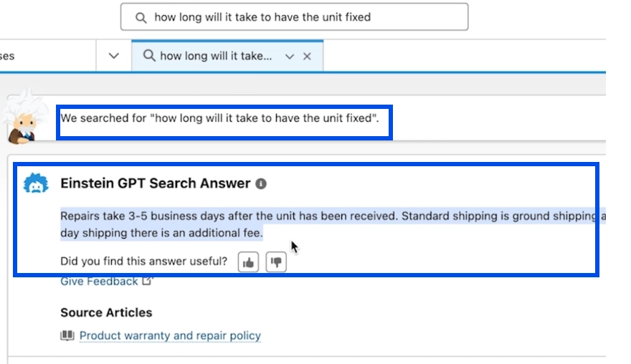
Task: Click the thumbs up feedback button
Action: 248,262
